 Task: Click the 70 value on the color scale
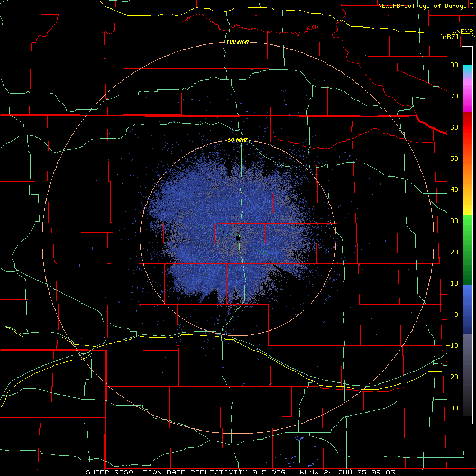pyautogui.click(x=454, y=96)
